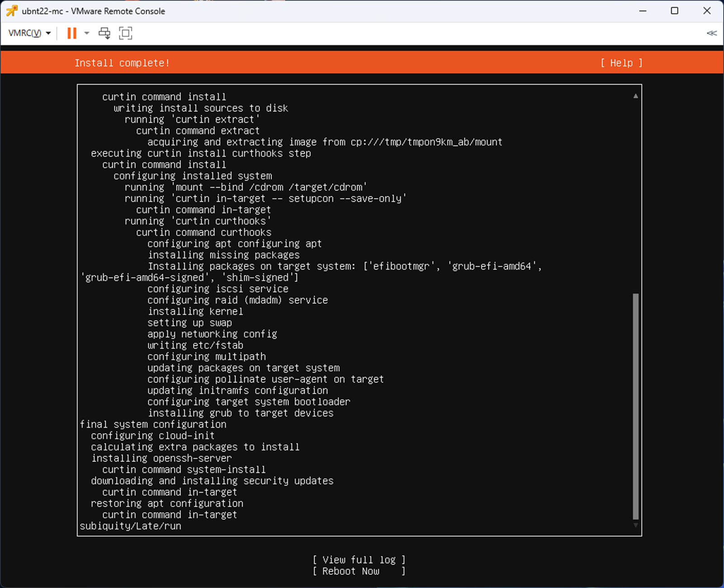Click the log scroll up arrow
724x588 pixels.
(x=635, y=96)
